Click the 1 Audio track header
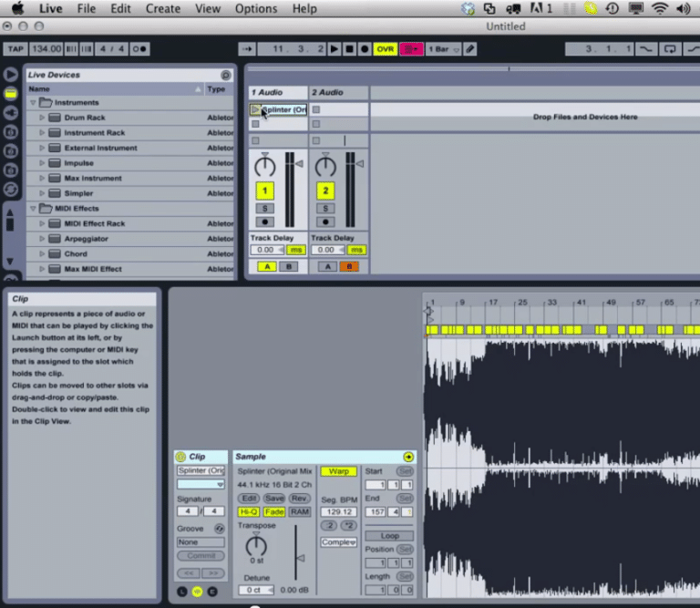700x608 pixels. pos(278,92)
